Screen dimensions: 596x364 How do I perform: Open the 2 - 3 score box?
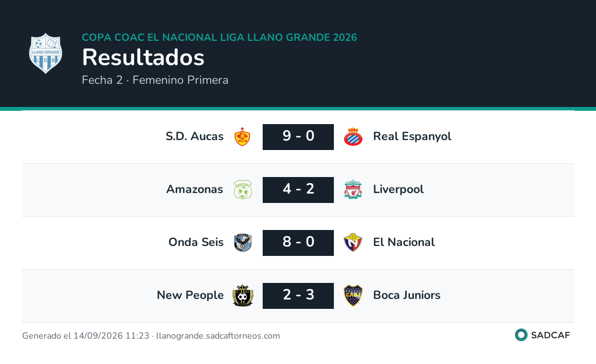coord(299,296)
